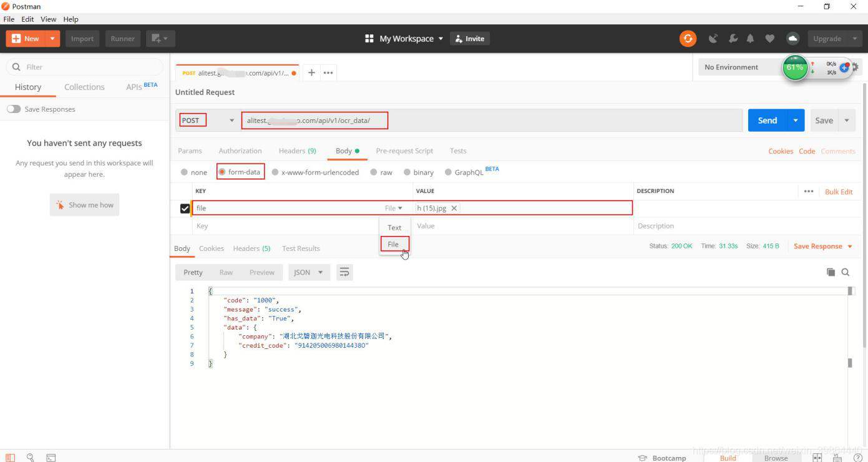Click the 61% usage progress circle
868x462 pixels.
point(795,67)
